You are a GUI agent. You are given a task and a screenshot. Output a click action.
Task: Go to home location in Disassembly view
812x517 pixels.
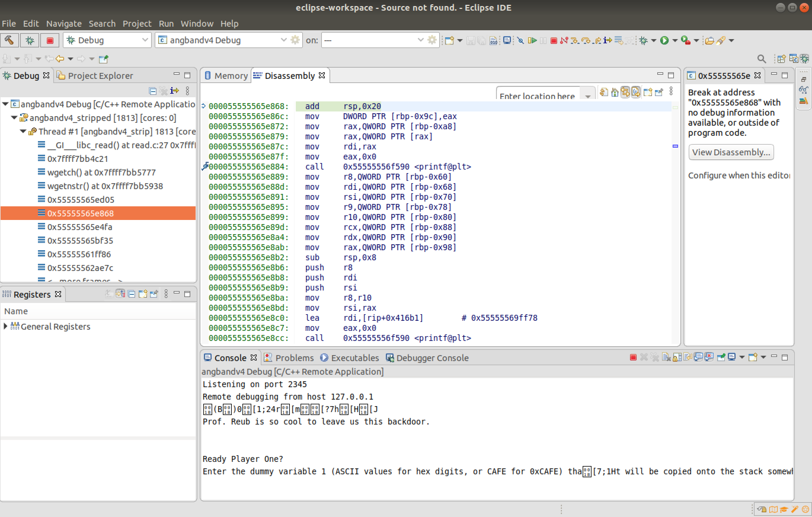click(614, 92)
